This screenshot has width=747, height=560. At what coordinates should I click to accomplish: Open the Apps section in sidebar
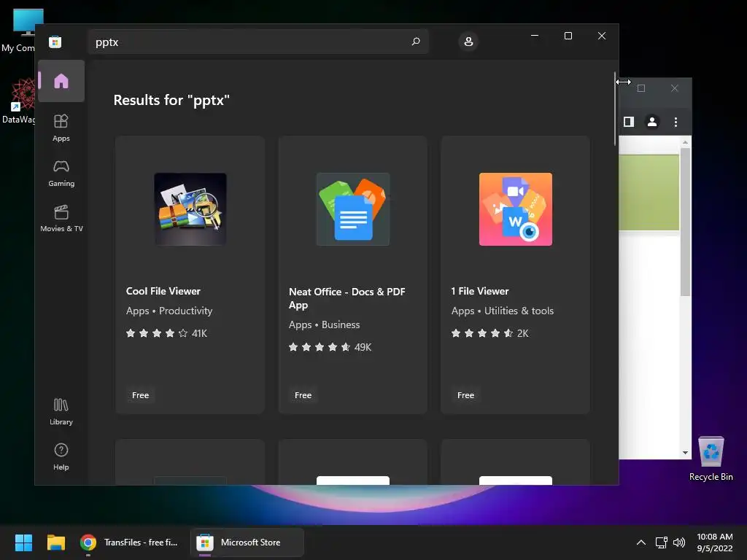[61, 128]
